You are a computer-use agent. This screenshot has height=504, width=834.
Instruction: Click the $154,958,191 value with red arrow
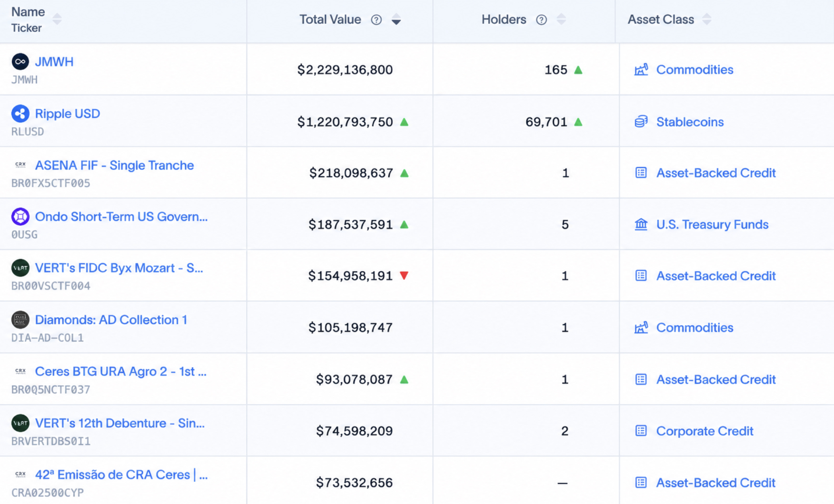(x=350, y=276)
